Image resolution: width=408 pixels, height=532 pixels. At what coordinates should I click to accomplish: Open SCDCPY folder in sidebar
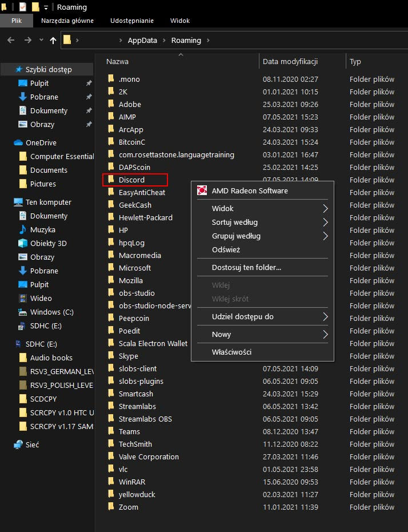(x=43, y=399)
